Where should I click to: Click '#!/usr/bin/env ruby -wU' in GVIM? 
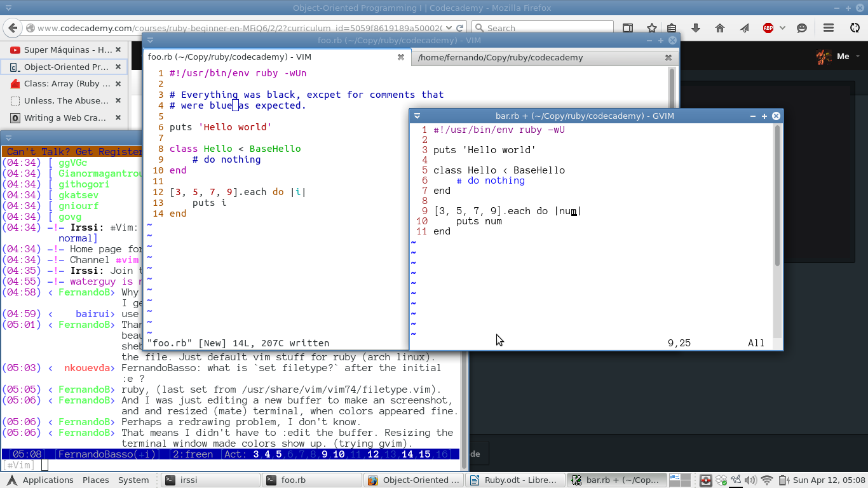click(x=499, y=130)
